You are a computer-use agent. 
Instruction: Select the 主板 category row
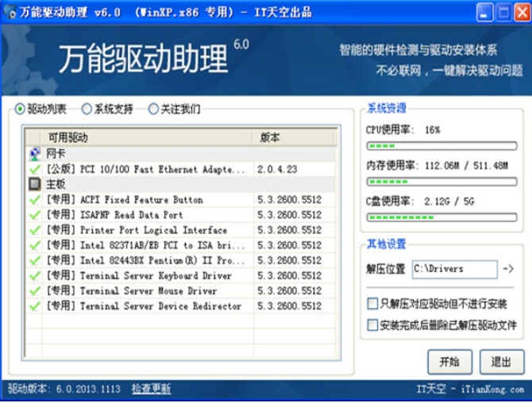click(182, 184)
